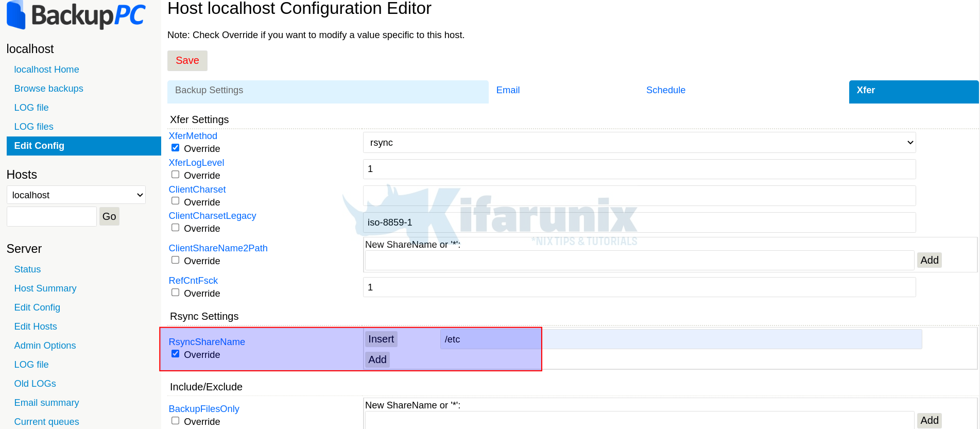Image resolution: width=980 pixels, height=429 pixels.
Task: Open the localhost LOG files link
Action: (x=34, y=127)
